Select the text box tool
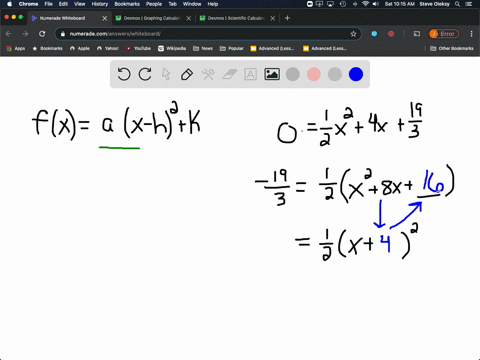The width and height of the screenshot is (480, 360). pyautogui.click(x=250, y=74)
